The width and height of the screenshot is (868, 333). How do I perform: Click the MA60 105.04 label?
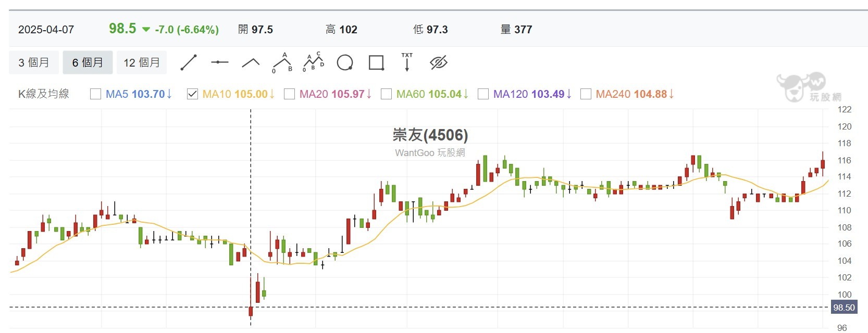click(x=432, y=94)
